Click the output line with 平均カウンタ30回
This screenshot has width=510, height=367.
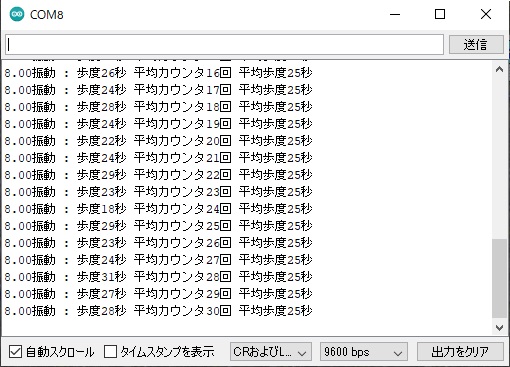coord(159,311)
